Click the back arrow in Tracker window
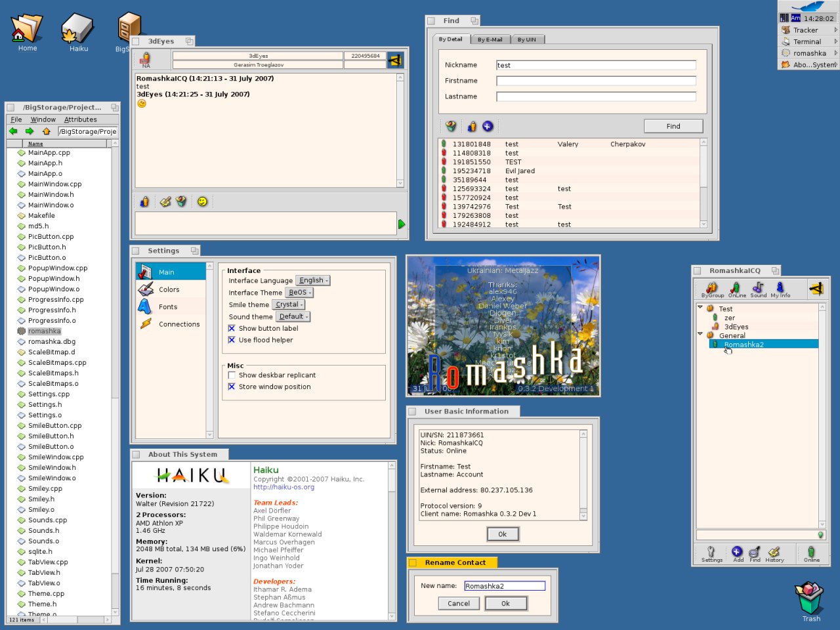The width and height of the screenshot is (840, 630). 13,131
